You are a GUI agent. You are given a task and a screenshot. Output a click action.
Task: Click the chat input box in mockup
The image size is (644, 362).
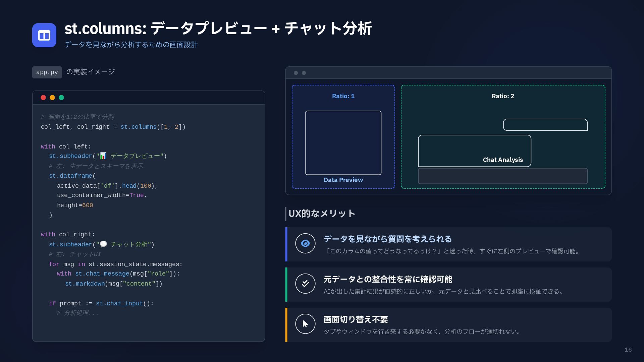tap(502, 176)
